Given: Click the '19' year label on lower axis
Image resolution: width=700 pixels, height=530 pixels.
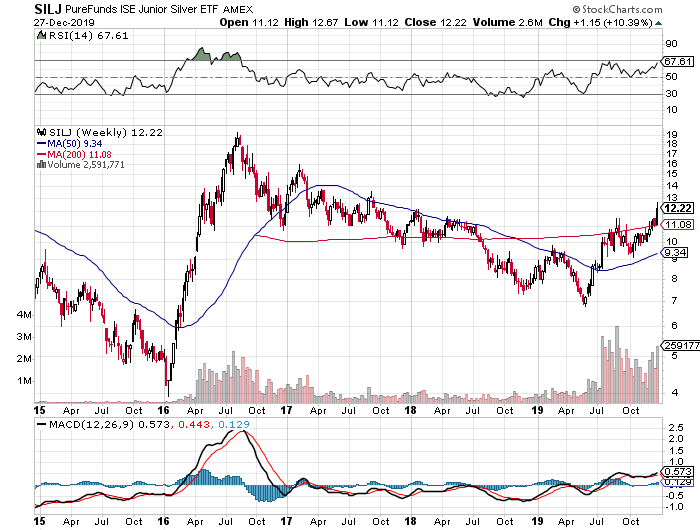Looking at the screenshot, I should coord(538,521).
